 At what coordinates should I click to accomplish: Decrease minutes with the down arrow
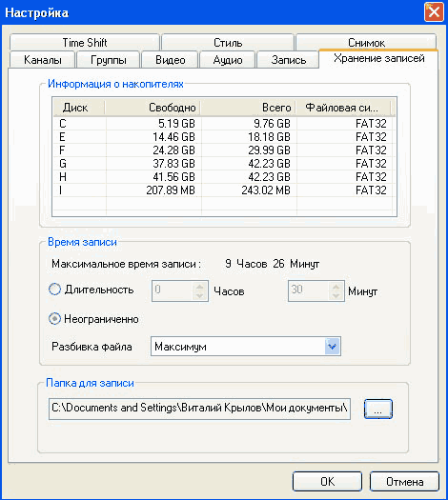coord(336,295)
